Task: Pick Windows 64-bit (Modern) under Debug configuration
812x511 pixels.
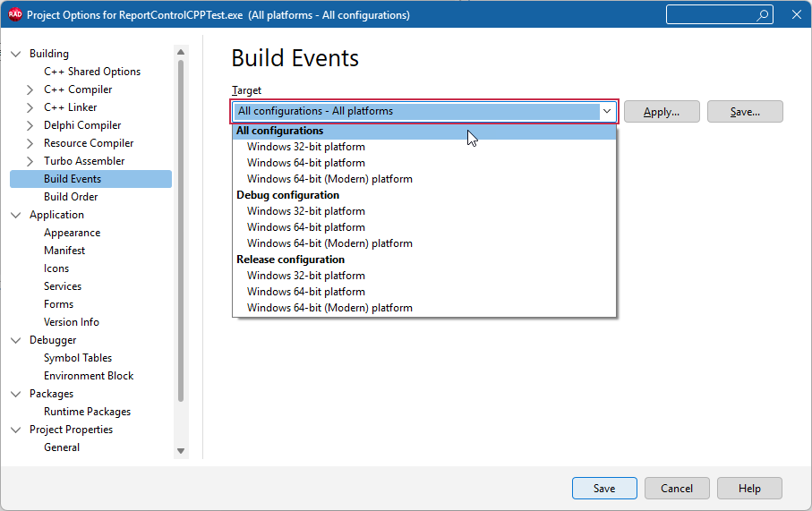Action: tap(424, 243)
